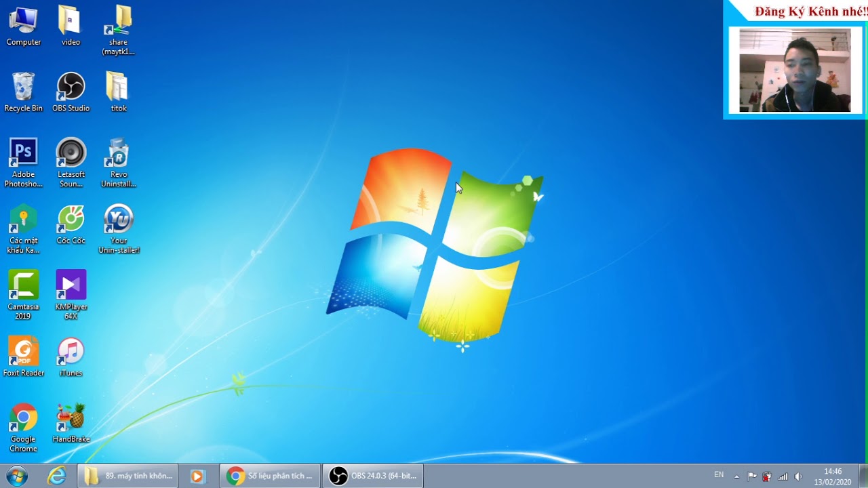Open network signal tray icon
This screenshot has height=488, width=868.
click(x=783, y=476)
